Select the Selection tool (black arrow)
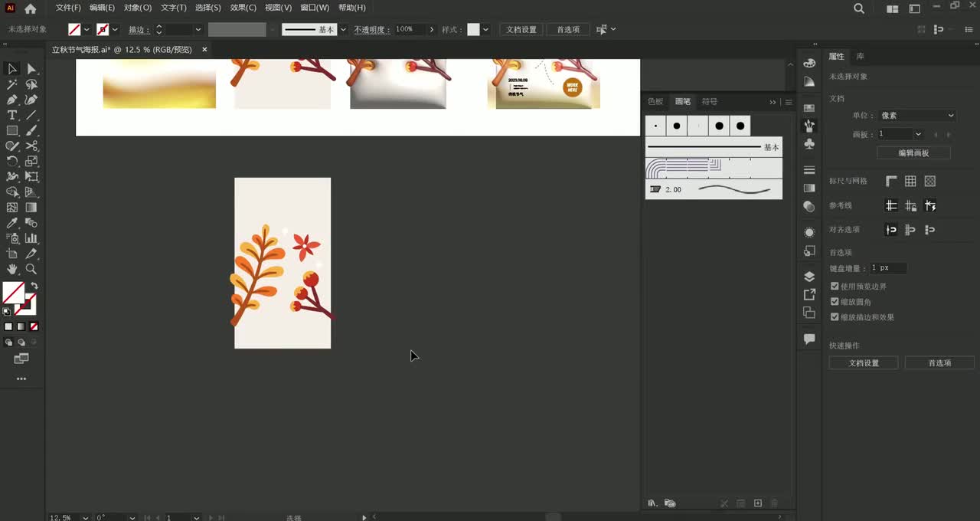This screenshot has height=521, width=980. [12, 69]
